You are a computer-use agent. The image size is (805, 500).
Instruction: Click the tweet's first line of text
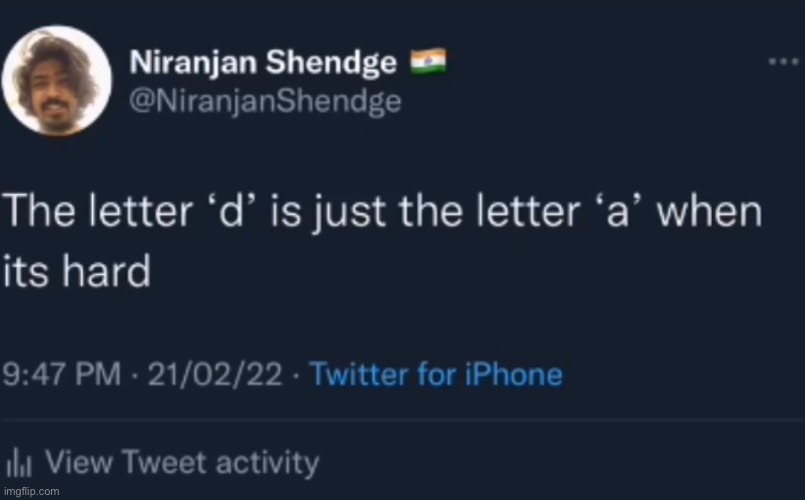point(382,211)
